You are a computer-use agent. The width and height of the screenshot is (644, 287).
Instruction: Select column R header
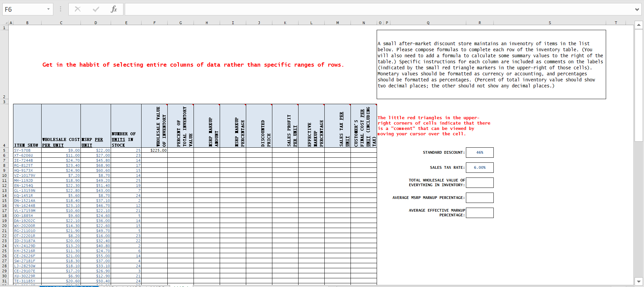[x=480, y=23]
